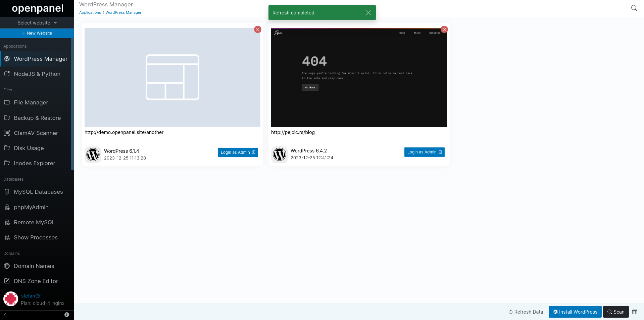Click the Install WordPress button
The height and width of the screenshot is (320, 644).
click(575, 312)
